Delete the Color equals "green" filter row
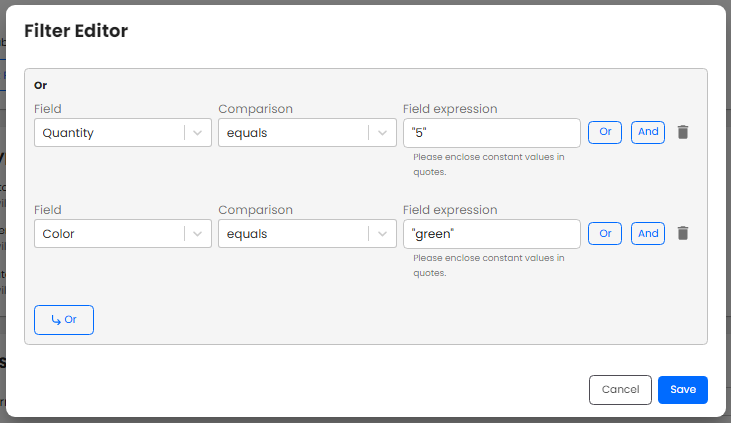Image resolution: width=731 pixels, height=423 pixels. (x=683, y=233)
